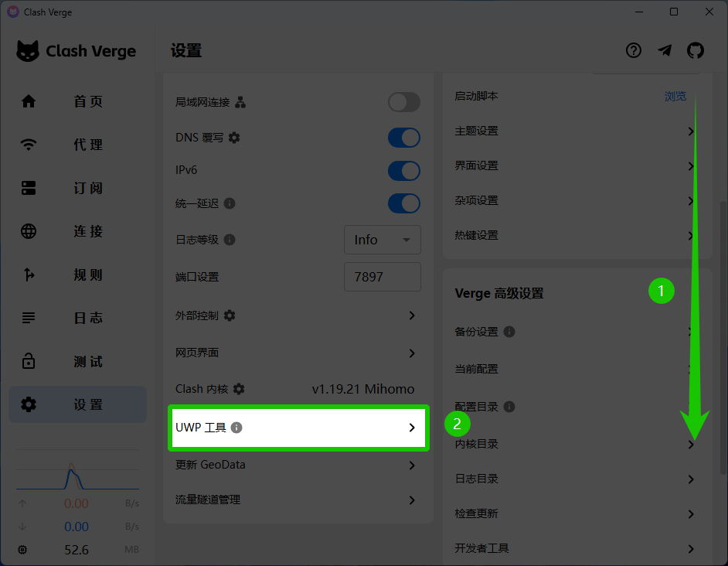Viewport: 728px width, 566px height.
Task: Open the check for updates chevron
Action: (x=691, y=514)
